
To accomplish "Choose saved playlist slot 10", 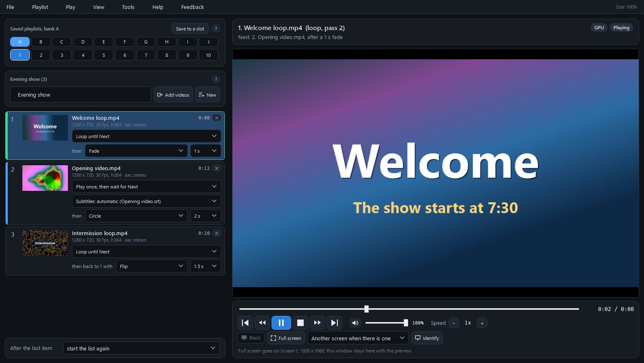I will 209,55.
